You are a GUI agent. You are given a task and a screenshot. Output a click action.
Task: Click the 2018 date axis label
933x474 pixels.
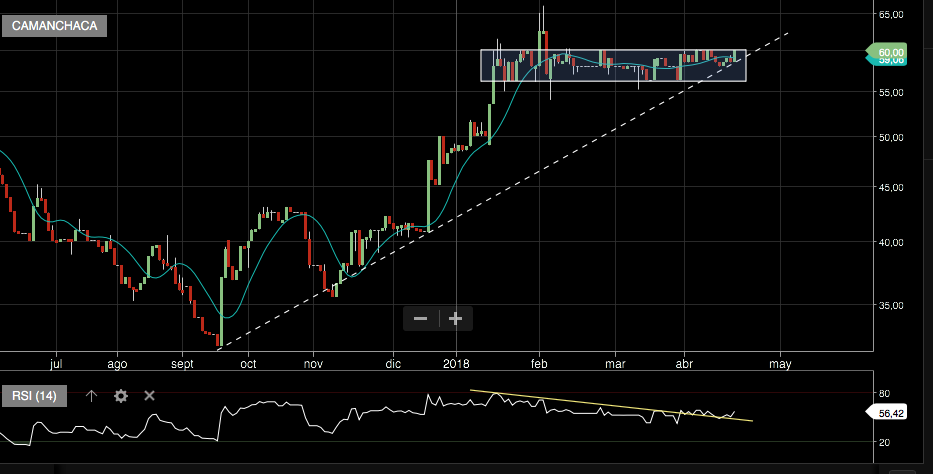(x=456, y=363)
